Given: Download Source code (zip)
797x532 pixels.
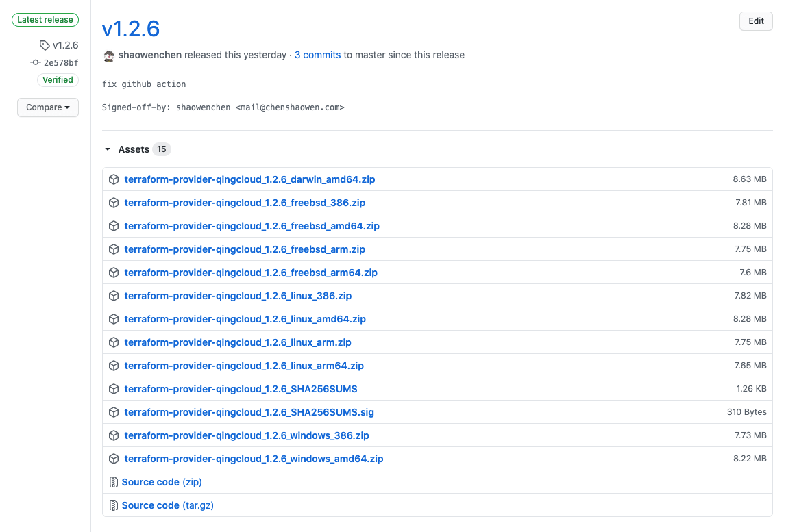Looking at the screenshot, I should [162, 482].
